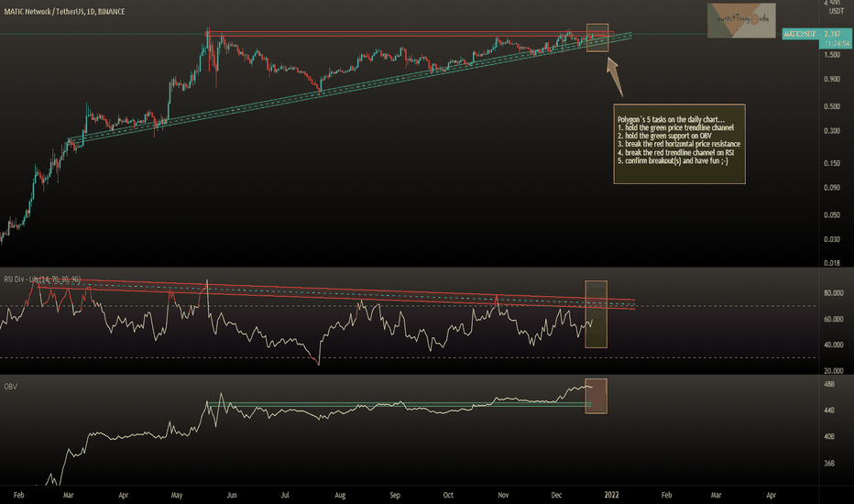Click the "Polygon's 5 tasks on the daily chart" heading

coord(671,119)
